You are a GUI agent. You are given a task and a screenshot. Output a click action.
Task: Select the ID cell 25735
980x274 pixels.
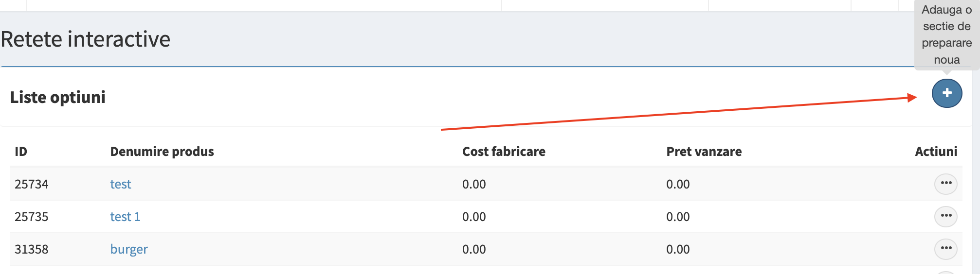[32, 217]
